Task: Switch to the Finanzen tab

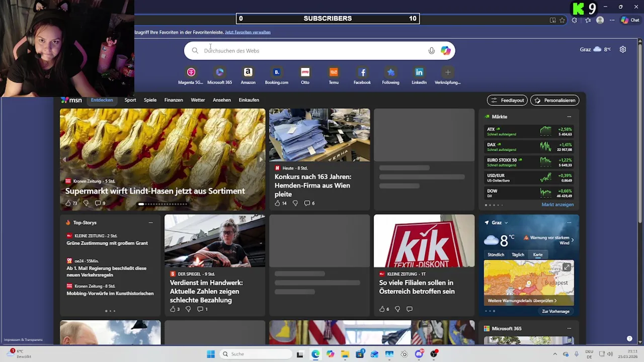Action: [x=174, y=100]
